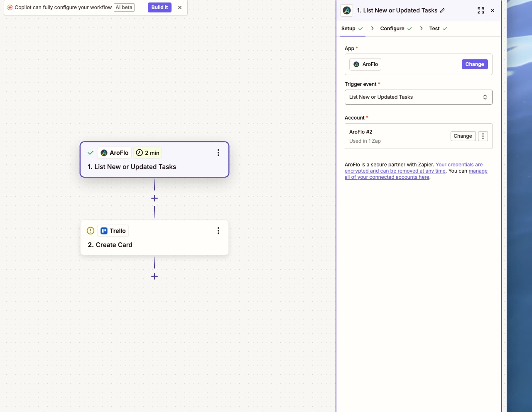Click the 2 min polling clock badge
Viewport: 532px width, 412px height.
coord(148,153)
